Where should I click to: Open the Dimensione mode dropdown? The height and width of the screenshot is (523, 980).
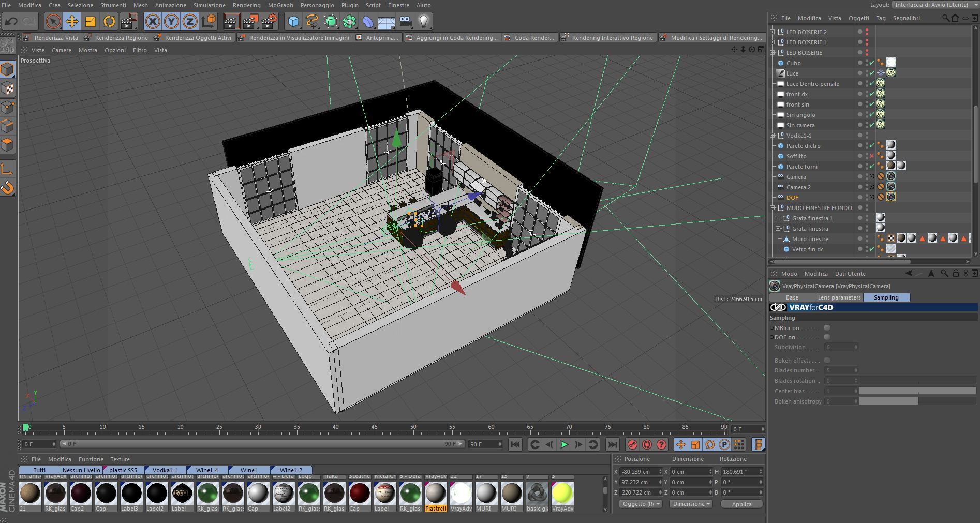[691, 504]
